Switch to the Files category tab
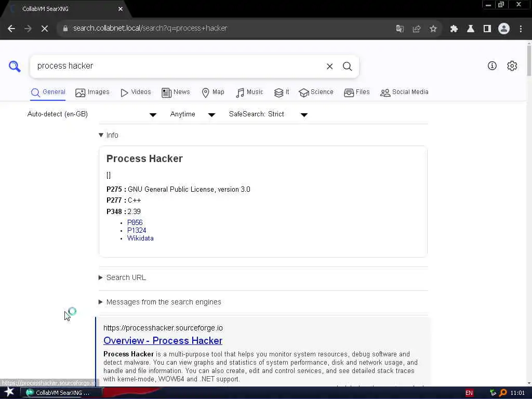Image resolution: width=532 pixels, height=399 pixels. (356, 92)
